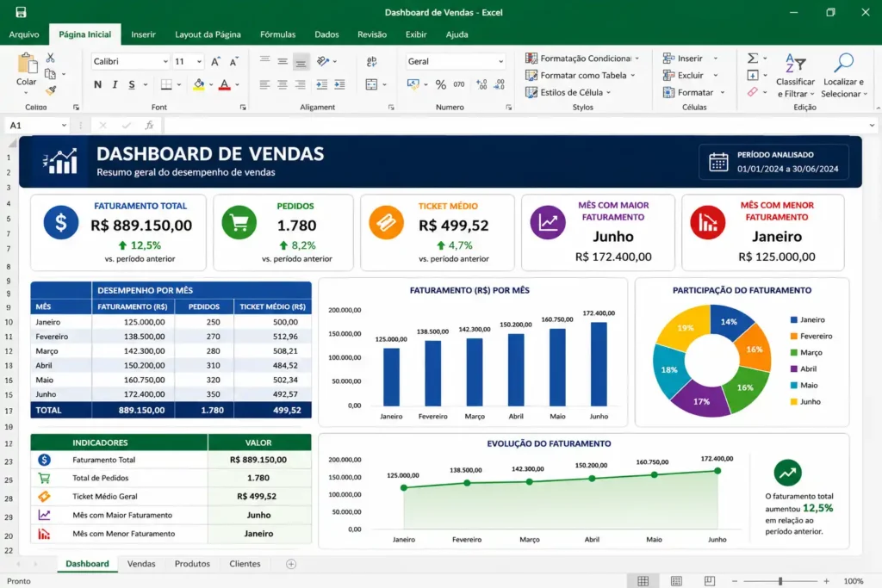Click the Fill down icon in Edição
The image size is (882, 588).
point(752,75)
